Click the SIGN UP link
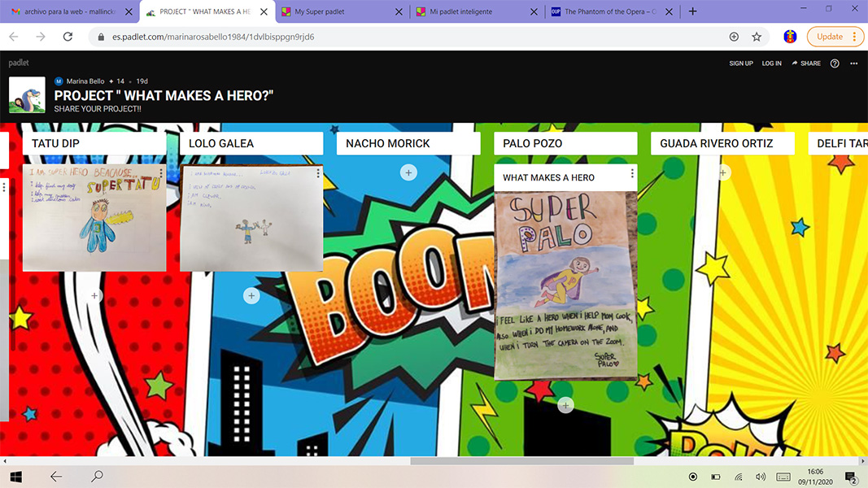868x488 pixels. (741, 63)
